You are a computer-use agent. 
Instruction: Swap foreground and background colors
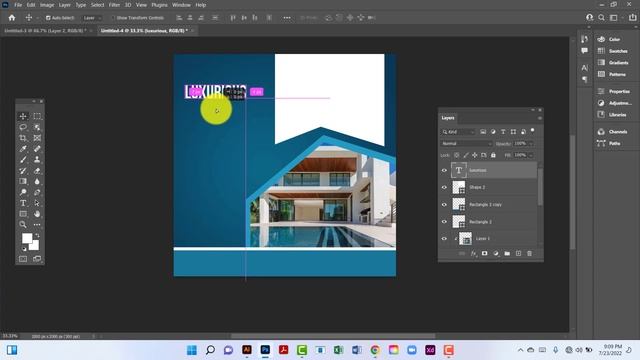pos(37,236)
